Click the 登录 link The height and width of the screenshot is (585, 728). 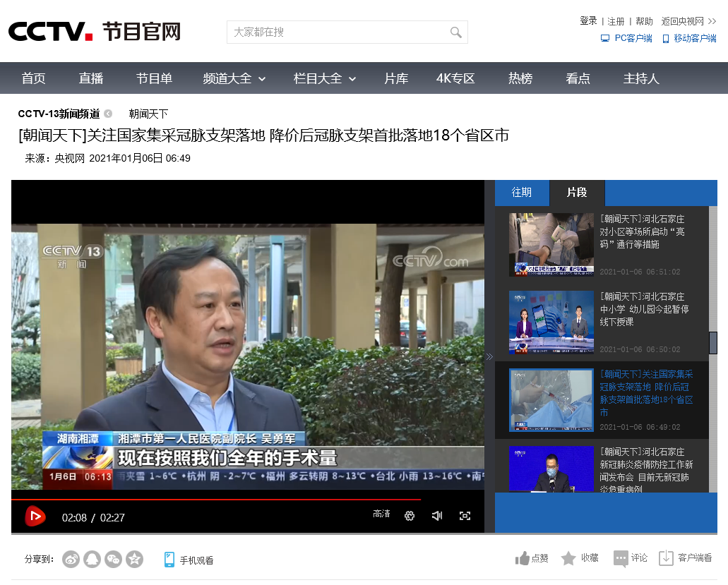pyautogui.click(x=588, y=21)
